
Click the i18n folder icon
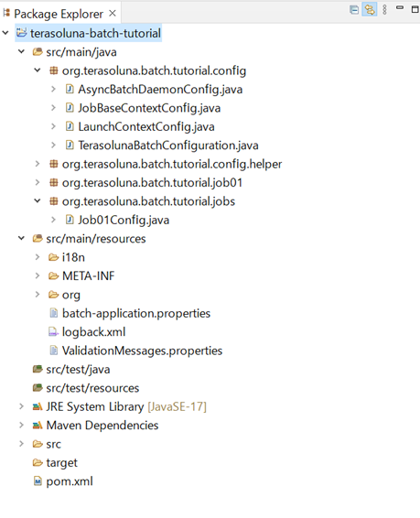click(53, 257)
